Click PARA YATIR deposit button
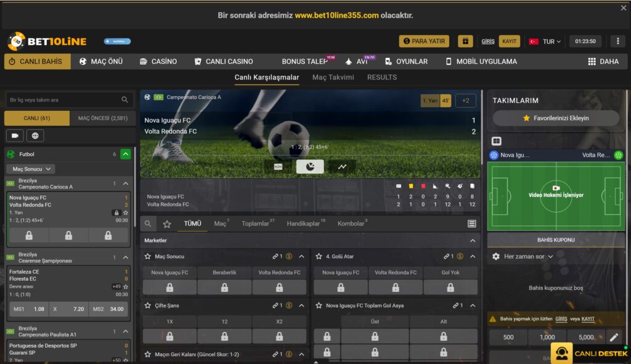The width and height of the screenshot is (631, 364). (424, 41)
